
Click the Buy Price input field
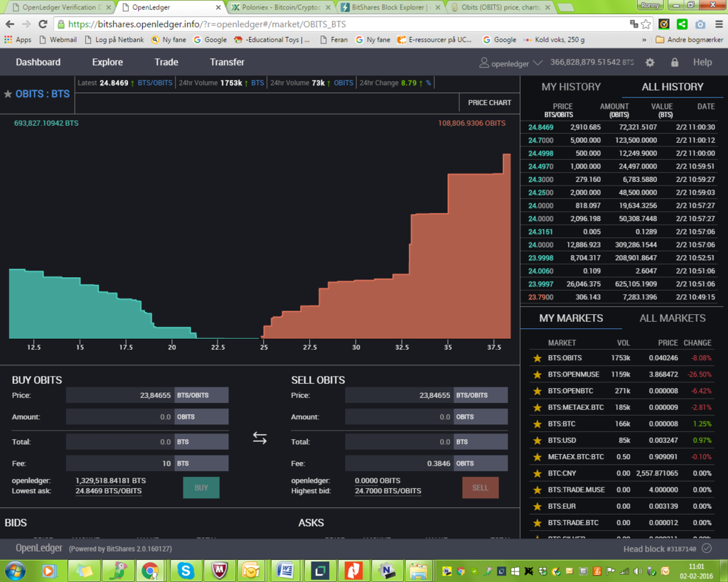tap(119, 395)
